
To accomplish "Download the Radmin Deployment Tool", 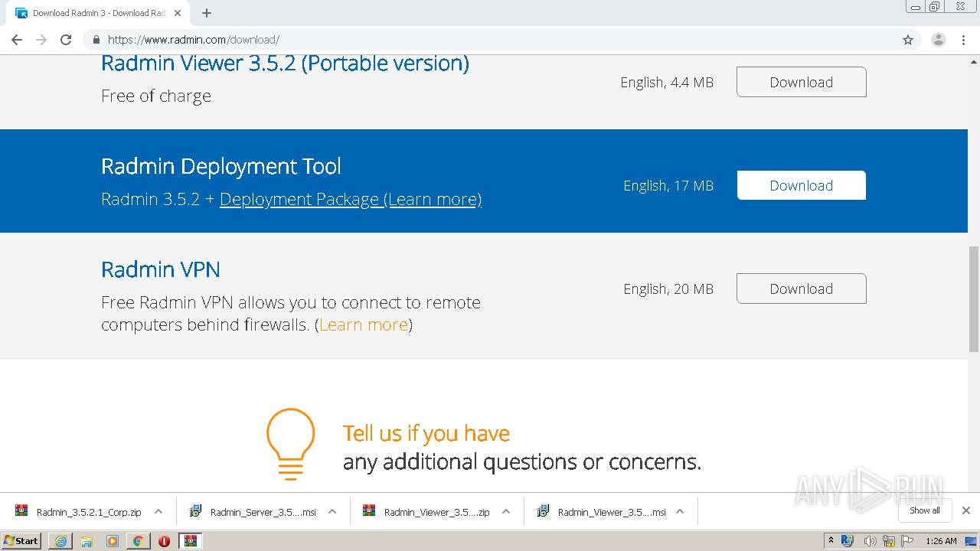I will coord(801,185).
